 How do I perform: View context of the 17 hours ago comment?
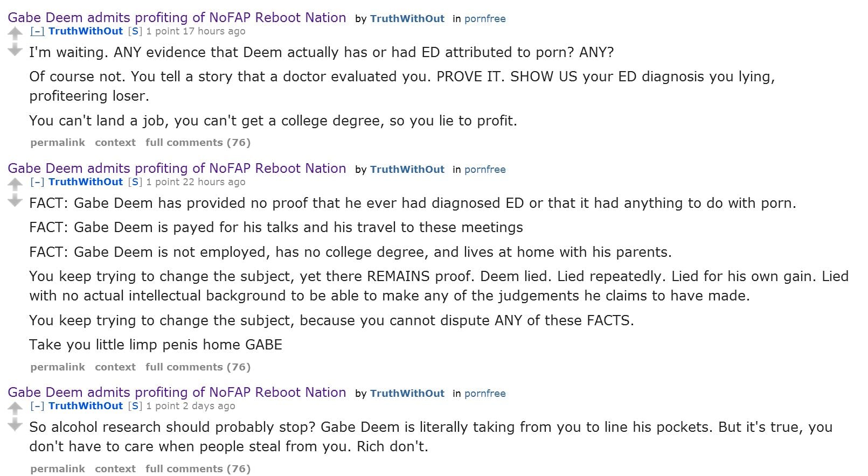115,143
